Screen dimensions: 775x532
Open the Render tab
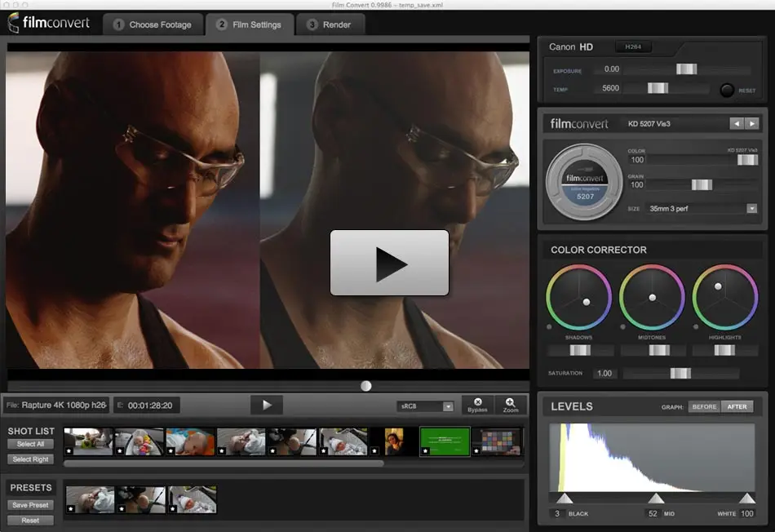coord(330,24)
